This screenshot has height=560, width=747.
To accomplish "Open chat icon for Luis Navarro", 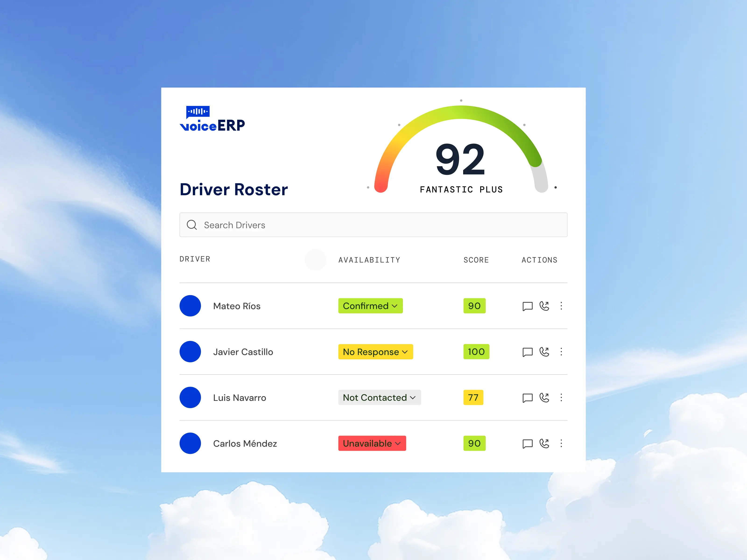I will tap(527, 398).
